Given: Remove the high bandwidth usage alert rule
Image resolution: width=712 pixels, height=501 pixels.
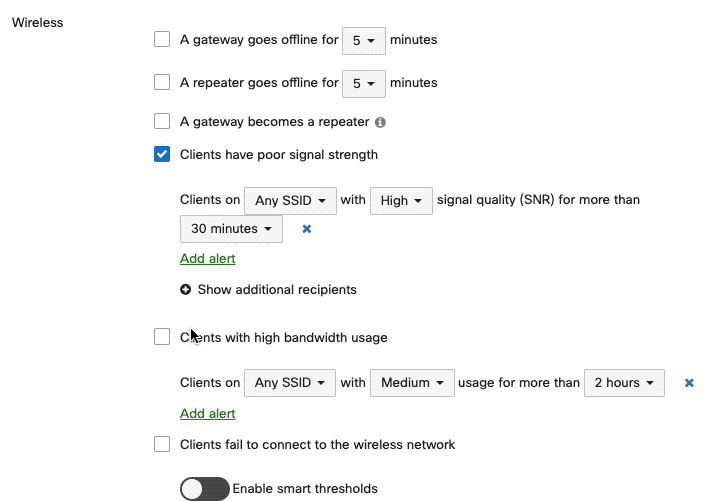Looking at the screenshot, I should [689, 383].
